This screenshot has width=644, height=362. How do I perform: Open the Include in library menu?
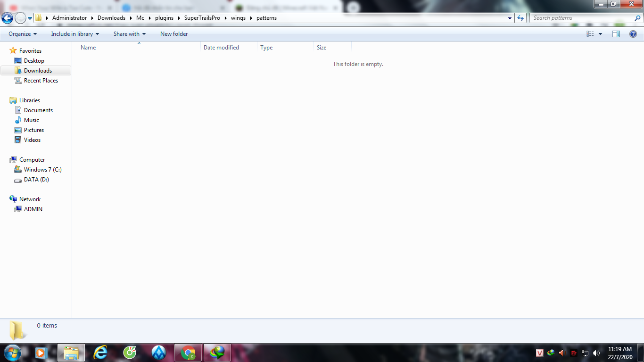pos(75,34)
